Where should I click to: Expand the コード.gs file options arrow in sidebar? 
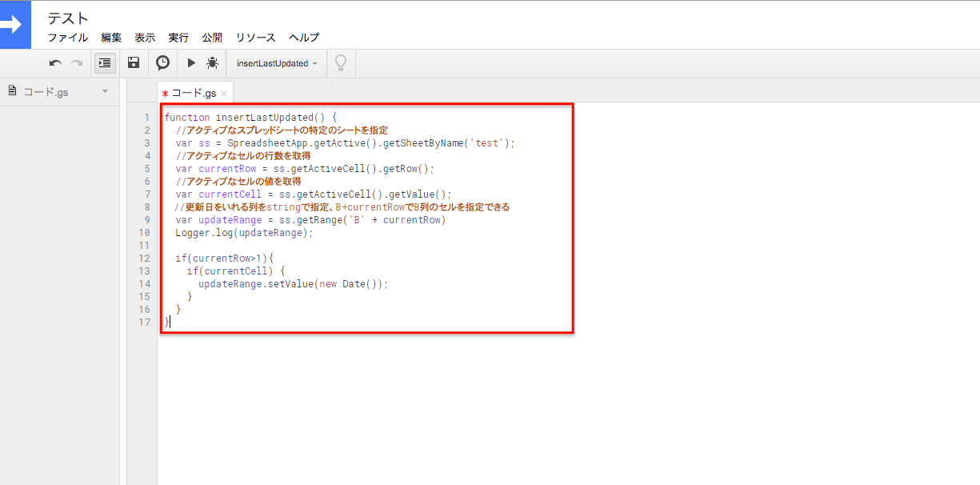[105, 91]
